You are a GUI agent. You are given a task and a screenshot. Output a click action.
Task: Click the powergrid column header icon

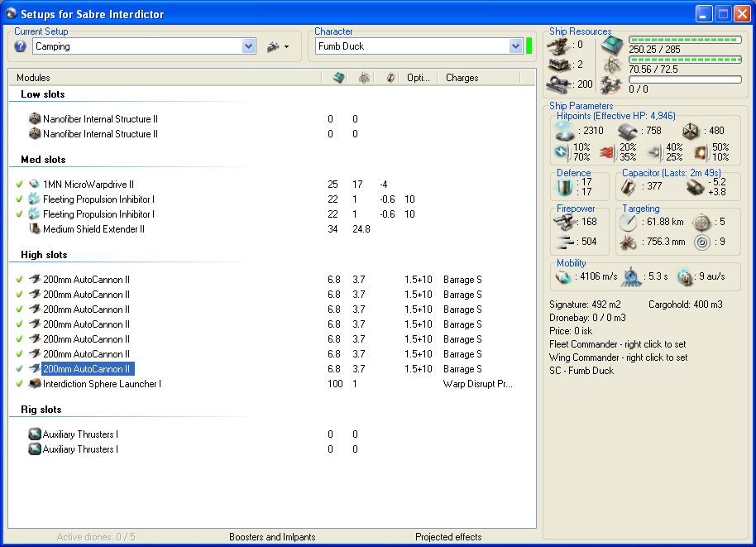(364, 77)
